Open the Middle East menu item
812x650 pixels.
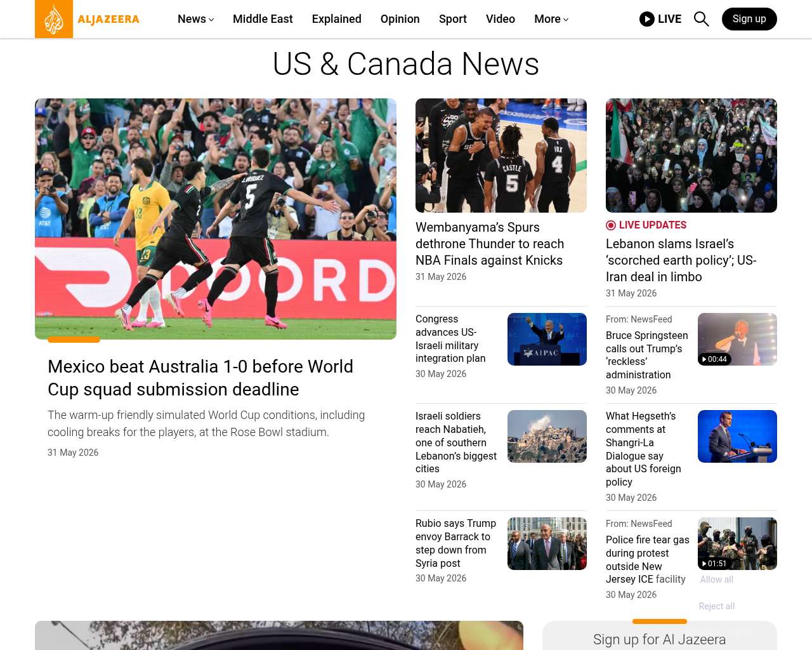coord(263,19)
